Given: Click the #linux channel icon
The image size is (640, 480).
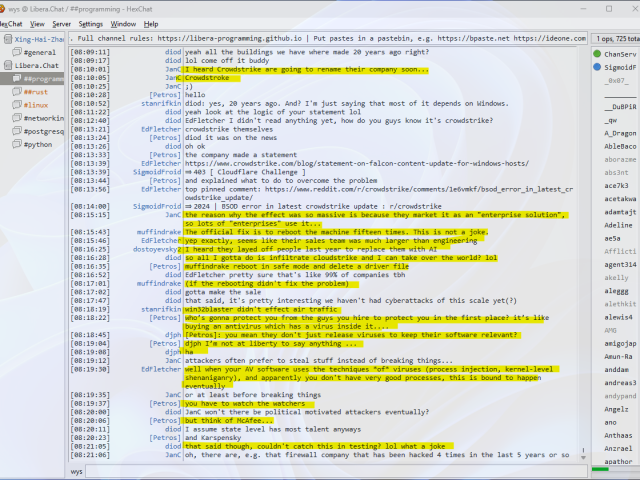Looking at the screenshot, I should click(x=17, y=104).
